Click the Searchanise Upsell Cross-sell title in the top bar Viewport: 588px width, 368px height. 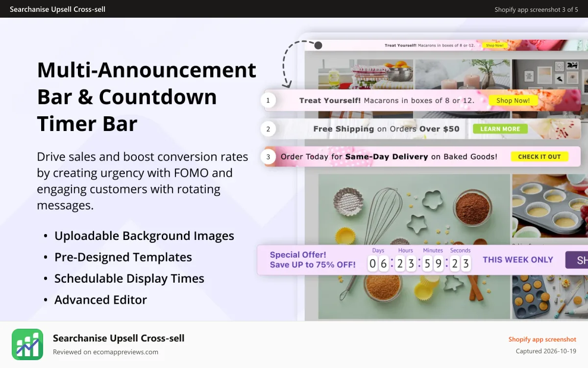[57, 9]
